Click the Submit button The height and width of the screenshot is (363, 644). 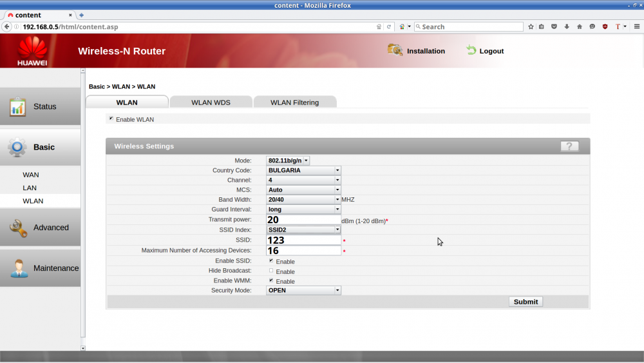coord(526,302)
